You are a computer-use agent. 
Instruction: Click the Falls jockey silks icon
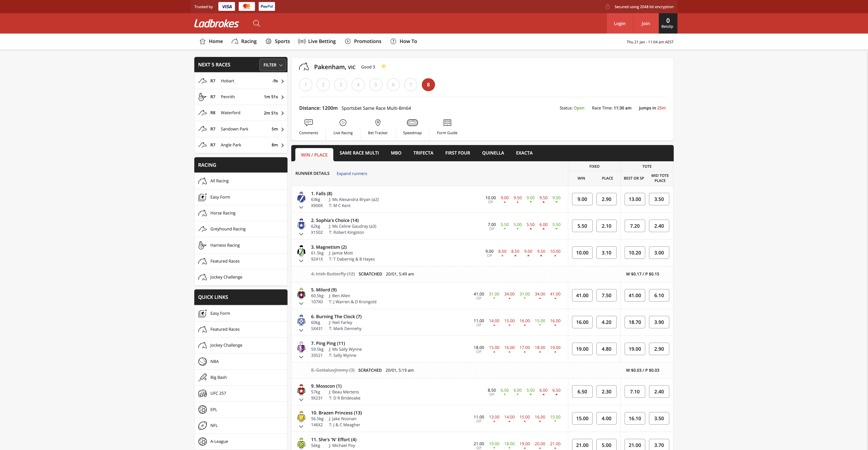click(x=301, y=197)
